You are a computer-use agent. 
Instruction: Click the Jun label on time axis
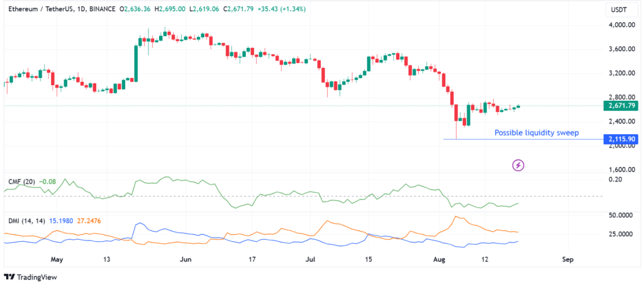186,259
